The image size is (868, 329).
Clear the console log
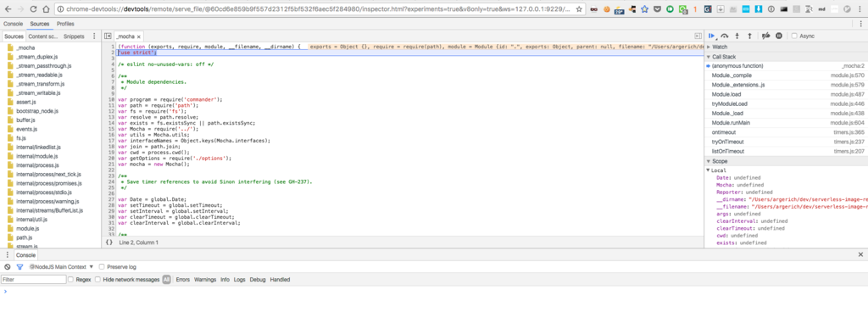point(7,266)
